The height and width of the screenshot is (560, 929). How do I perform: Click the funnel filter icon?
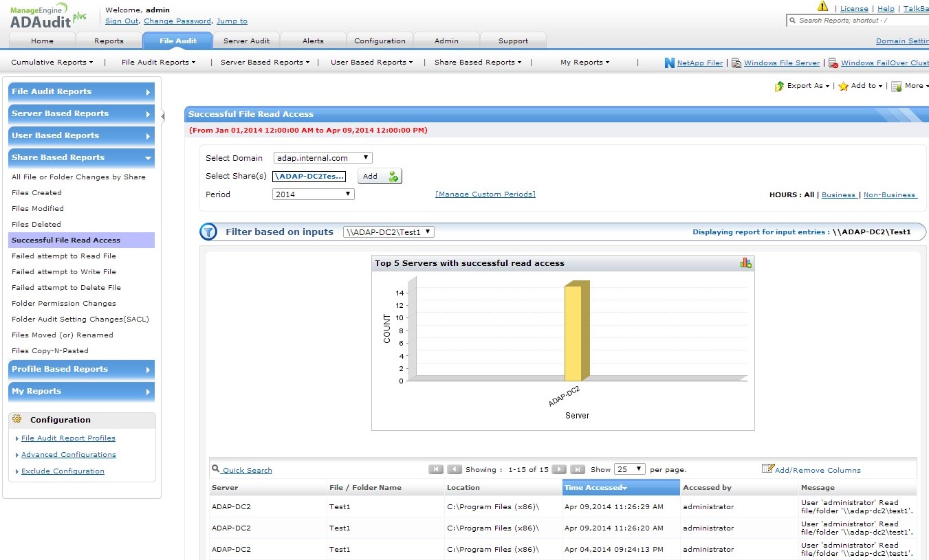208,232
